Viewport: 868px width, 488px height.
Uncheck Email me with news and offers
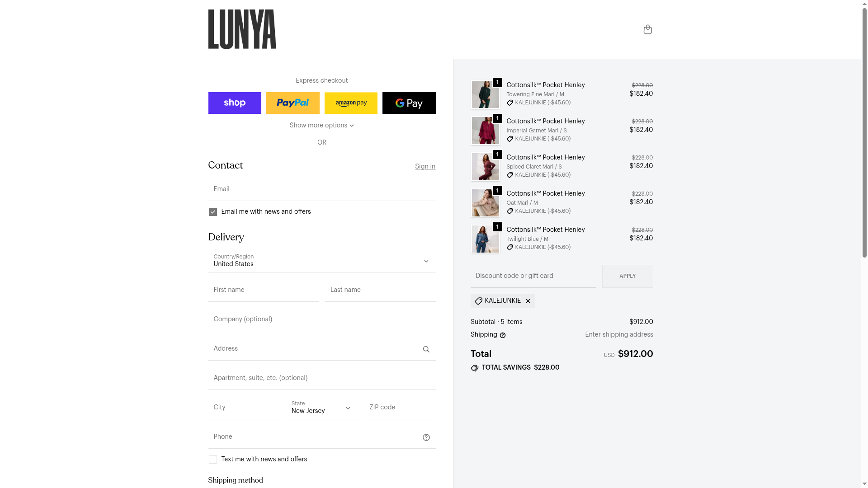212,212
